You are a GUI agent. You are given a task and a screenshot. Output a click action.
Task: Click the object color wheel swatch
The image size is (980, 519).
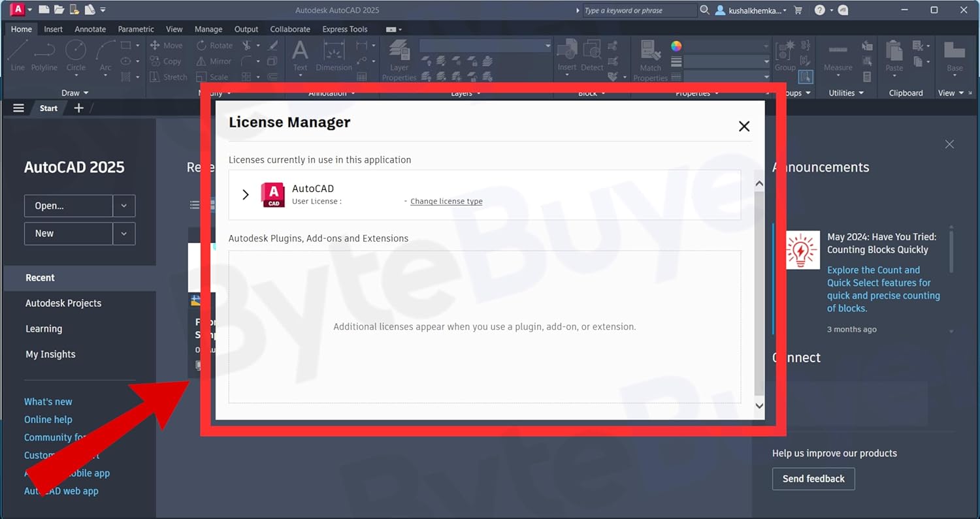(x=676, y=46)
